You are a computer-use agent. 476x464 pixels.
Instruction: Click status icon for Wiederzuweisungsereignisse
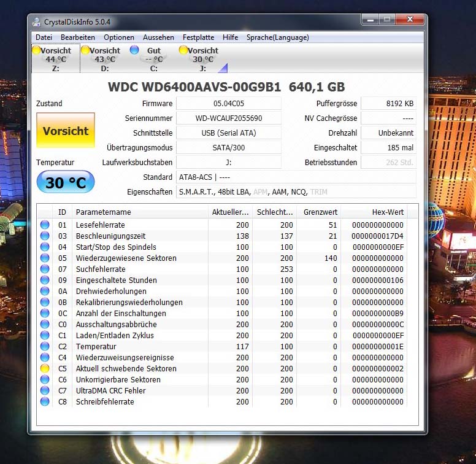45,357
